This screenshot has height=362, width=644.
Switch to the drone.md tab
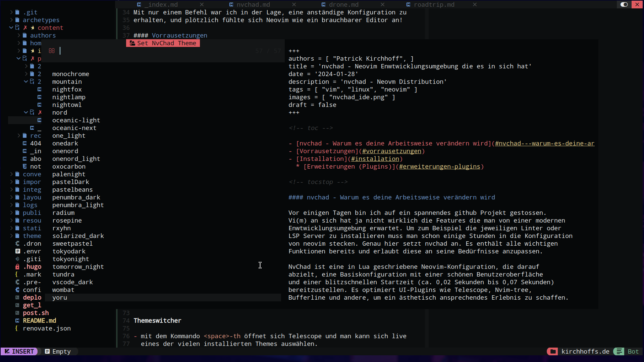(x=343, y=4)
